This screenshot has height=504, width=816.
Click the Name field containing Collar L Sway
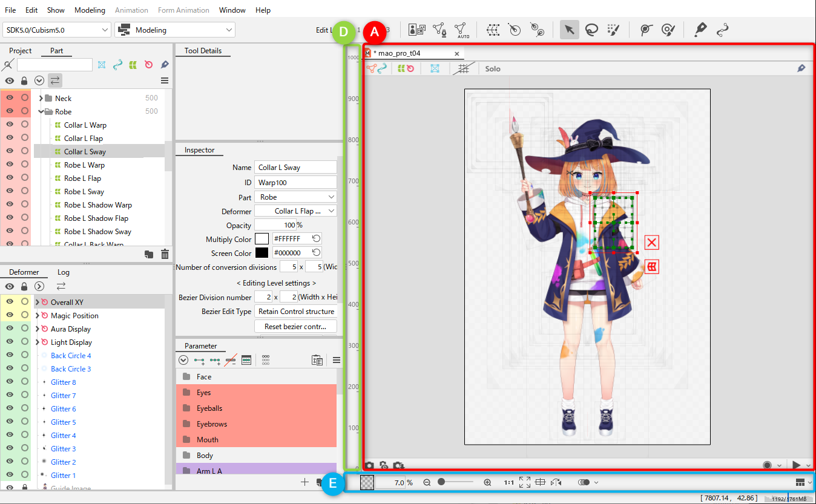[x=295, y=168]
